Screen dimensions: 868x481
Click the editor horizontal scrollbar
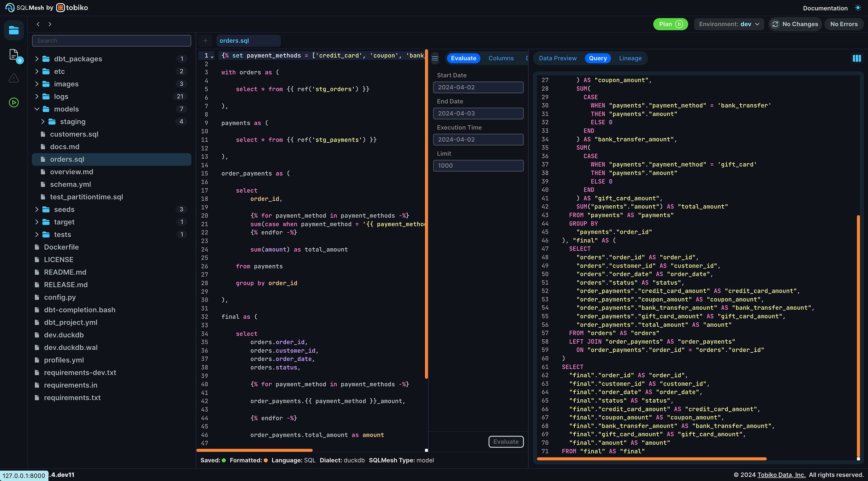click(x=255, y=450)
